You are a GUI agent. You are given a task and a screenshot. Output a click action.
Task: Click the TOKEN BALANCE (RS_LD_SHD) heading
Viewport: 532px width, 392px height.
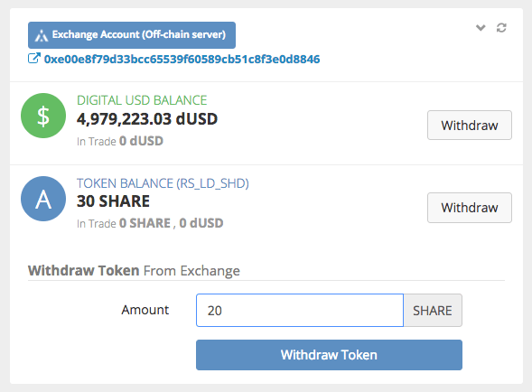coord(163,183)
